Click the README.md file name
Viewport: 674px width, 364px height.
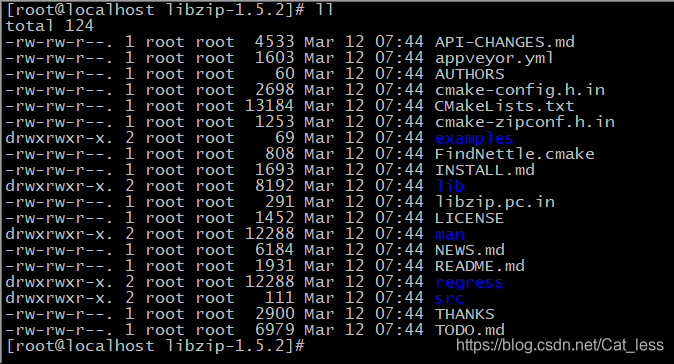[480, 266]
